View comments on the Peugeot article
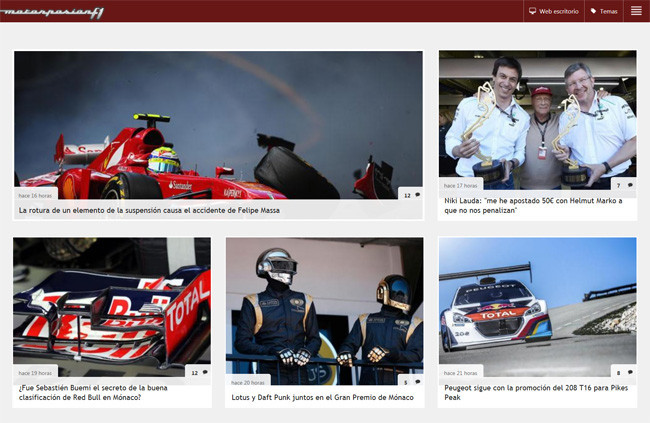Screen dimensions: 650x423 pos(624,372)
